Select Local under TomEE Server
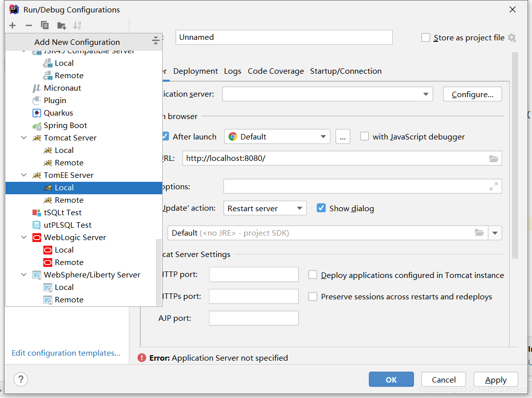 pyautogui.click(x=84, y=188)
